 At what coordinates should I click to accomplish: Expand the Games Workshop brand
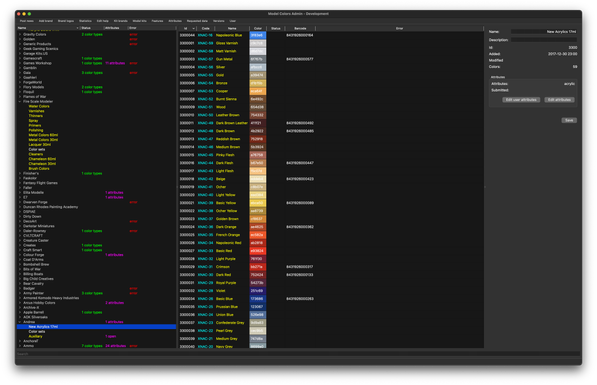20,63
